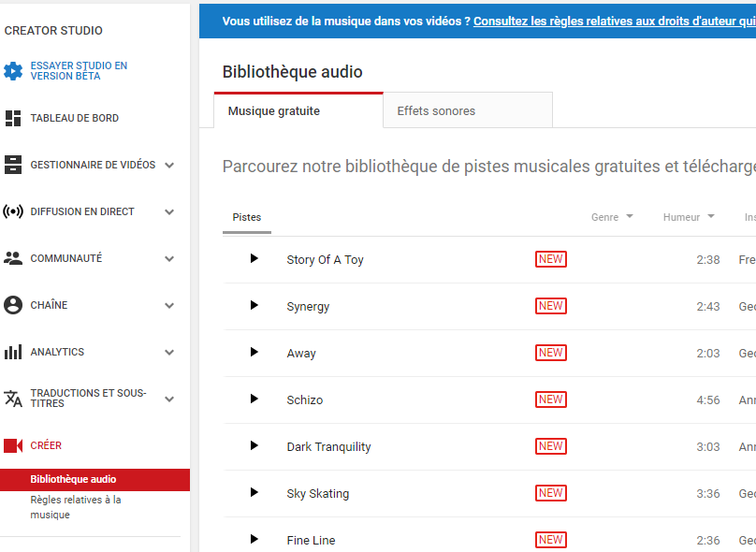Click the blue gear Studio Beta icon

(13, 71)
